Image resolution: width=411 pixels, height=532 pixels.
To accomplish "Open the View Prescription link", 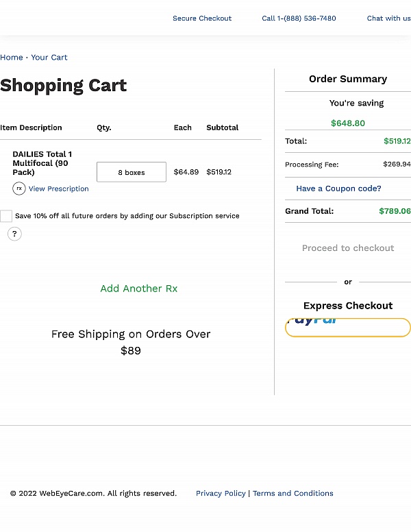I will click(x=58, y=189).
